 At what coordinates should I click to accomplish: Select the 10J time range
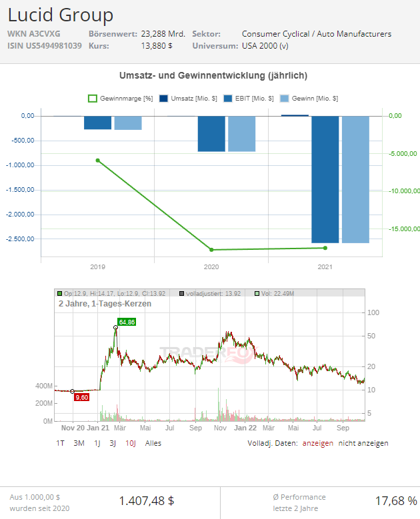tap(131, 443)
